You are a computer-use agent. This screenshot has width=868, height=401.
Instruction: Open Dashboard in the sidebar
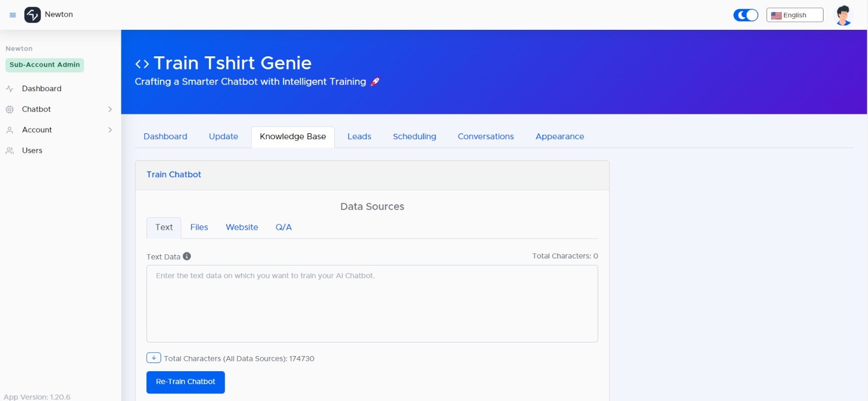coord(42,89)
